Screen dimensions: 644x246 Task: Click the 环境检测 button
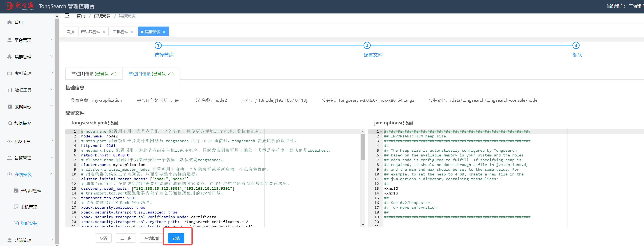click(152, 238)
